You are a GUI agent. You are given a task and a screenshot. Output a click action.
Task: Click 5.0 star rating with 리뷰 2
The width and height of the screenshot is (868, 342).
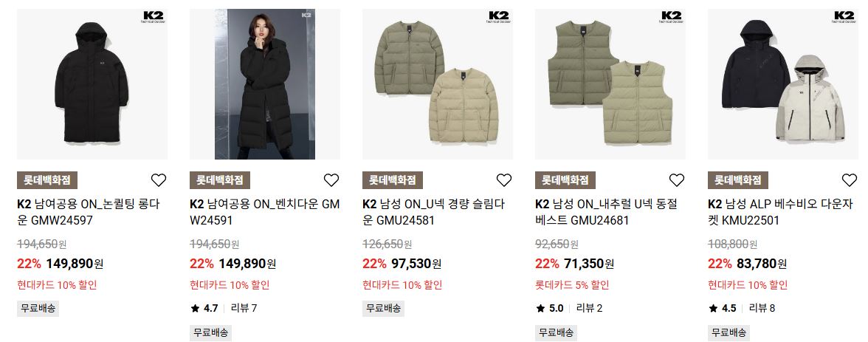point(569,308)
